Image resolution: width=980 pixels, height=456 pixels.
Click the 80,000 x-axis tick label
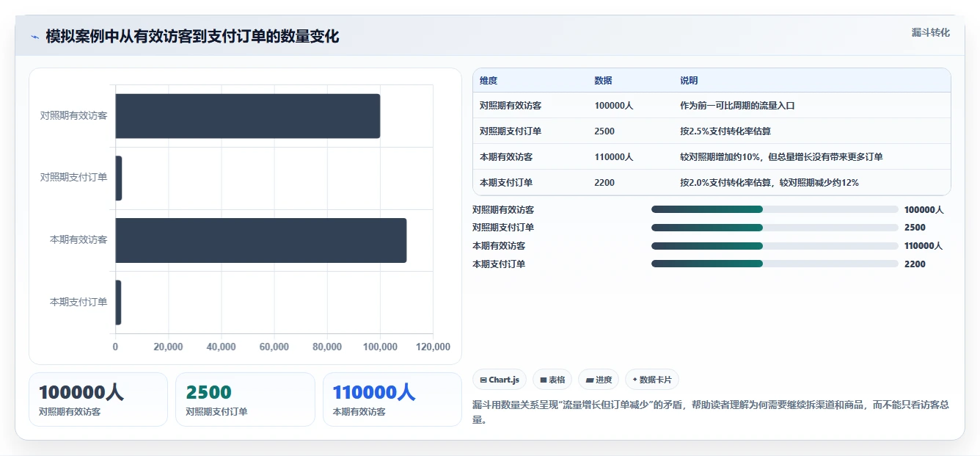pos(327,347)
